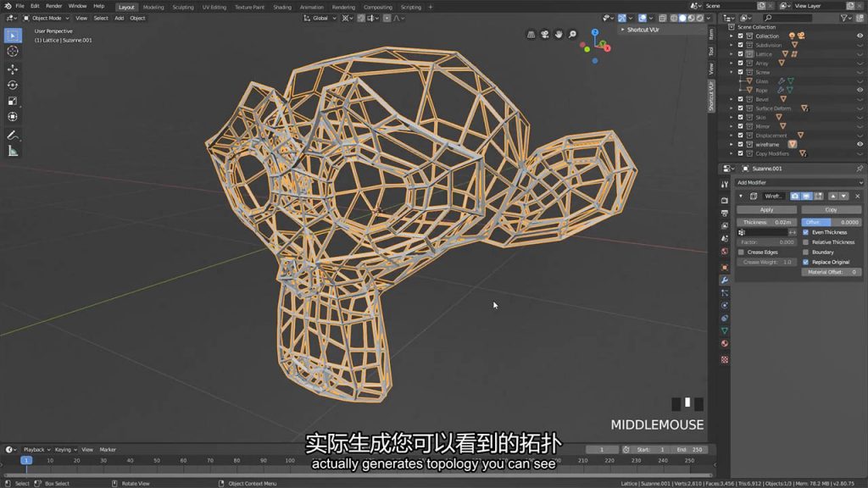Open the Object Data triangle tab

click(x=725, y=331)
